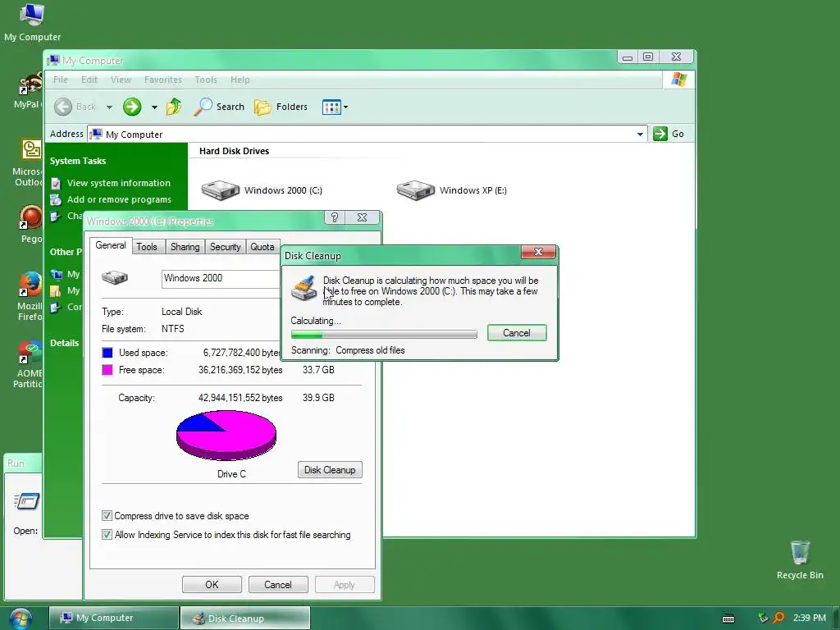Click the Windows flag logo in My Computer

click(678, 80)
